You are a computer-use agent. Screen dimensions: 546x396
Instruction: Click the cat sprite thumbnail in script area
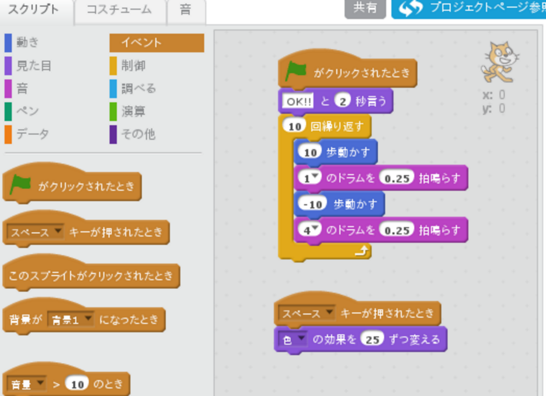(500, 62)
